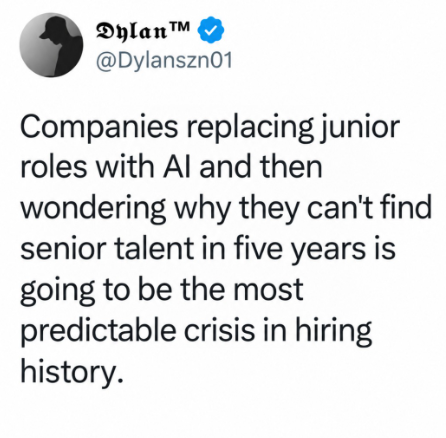Click the word "most" in the tweet

[x=268, y=289]
